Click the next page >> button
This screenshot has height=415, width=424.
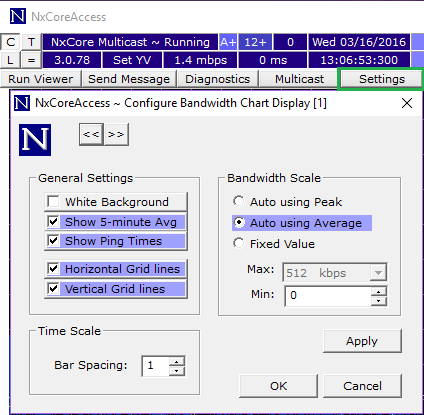pyautogui.click(x=116, y=134)
